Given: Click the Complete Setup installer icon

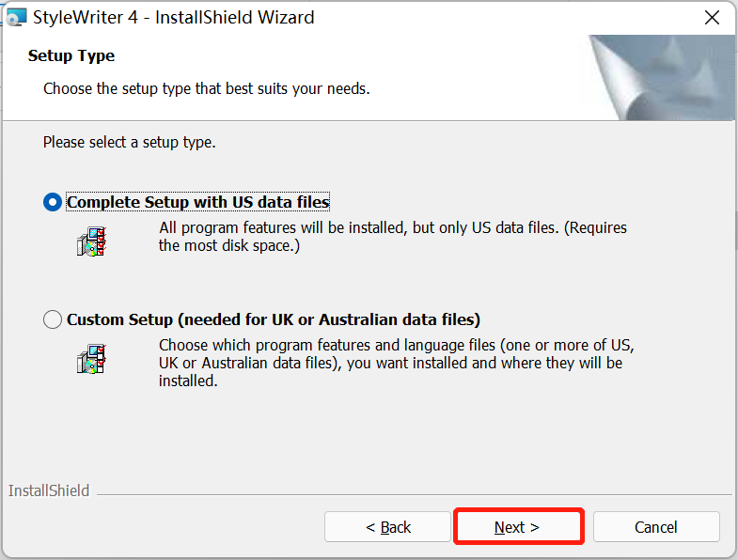Looking at the screenshot, I should click(x=91, y=241).
